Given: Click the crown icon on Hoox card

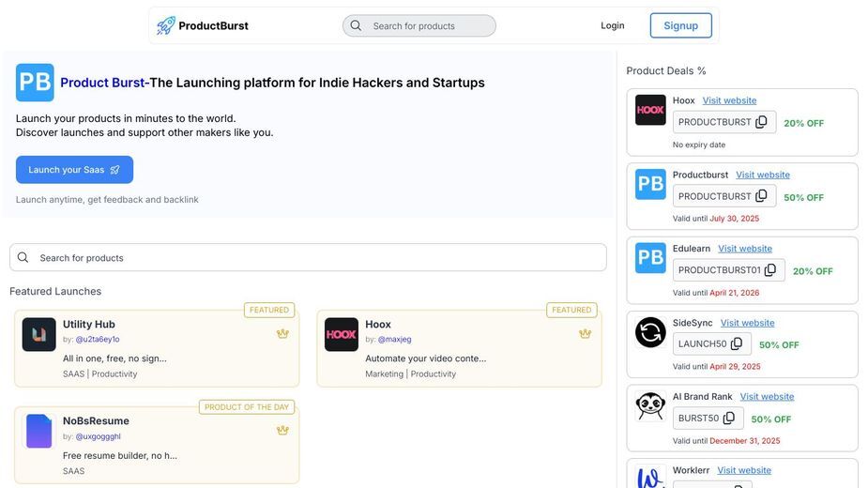Looking at the screenshot, I should point(586,333).
